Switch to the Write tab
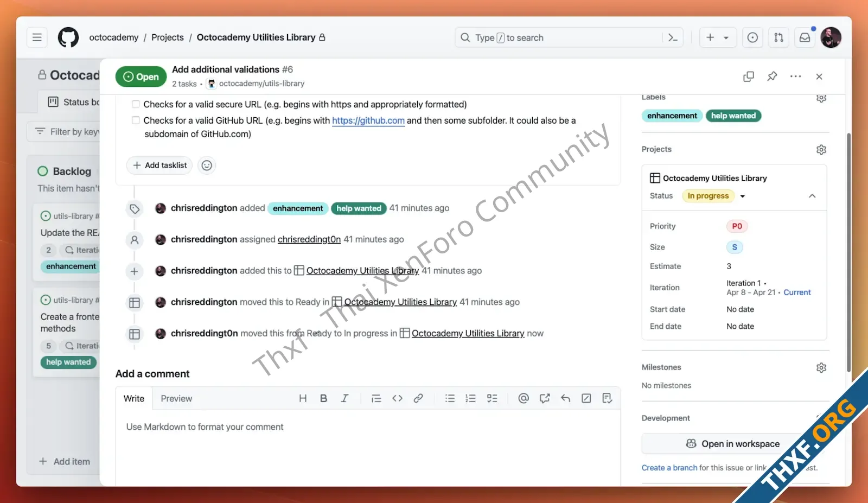 coord(134,398)
